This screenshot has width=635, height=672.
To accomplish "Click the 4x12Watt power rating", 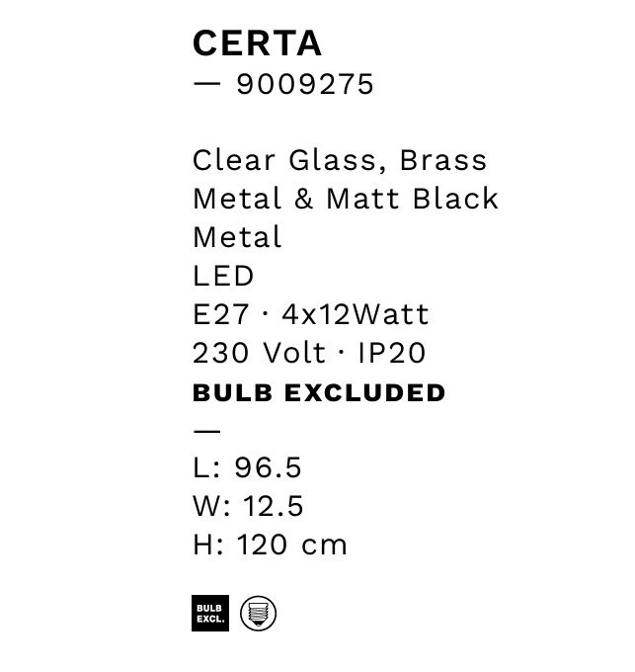I will click(x=356, y=314).
